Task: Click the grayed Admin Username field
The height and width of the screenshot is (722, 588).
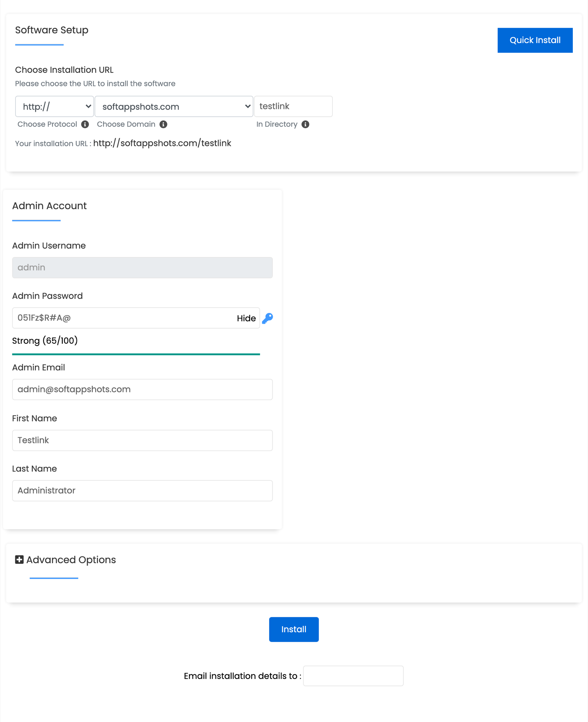Action: (x=142, y=268)
